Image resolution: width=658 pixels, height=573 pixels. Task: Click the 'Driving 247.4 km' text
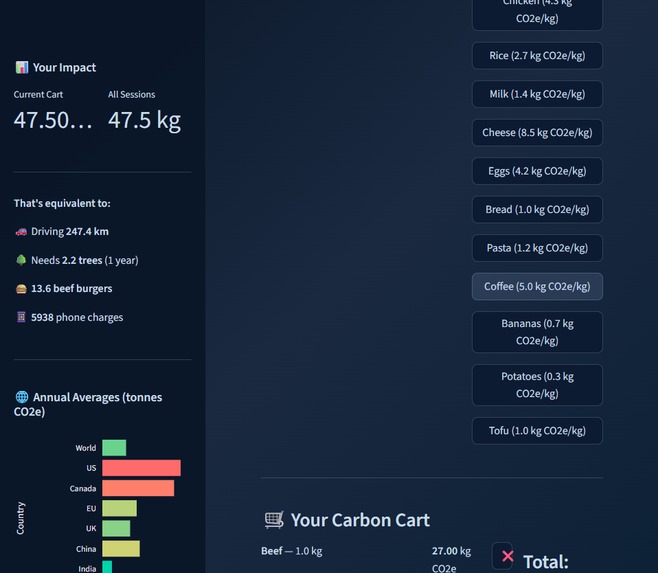70,232
